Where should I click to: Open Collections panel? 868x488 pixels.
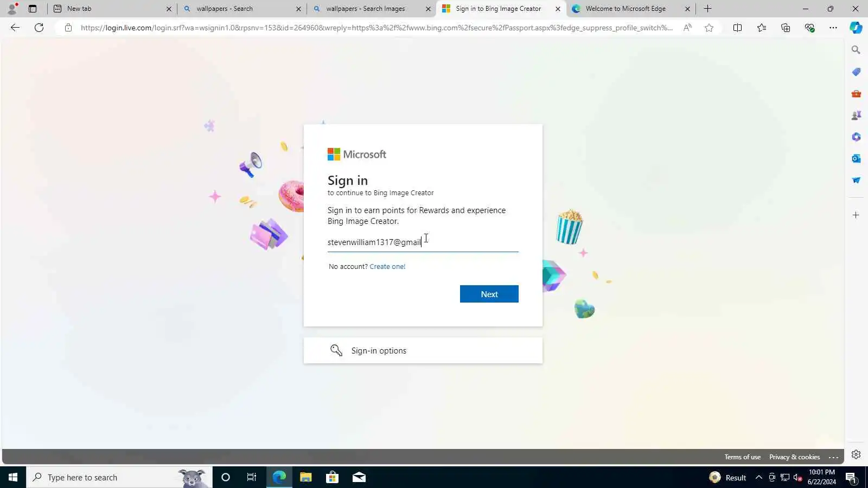tap(786, 28)
